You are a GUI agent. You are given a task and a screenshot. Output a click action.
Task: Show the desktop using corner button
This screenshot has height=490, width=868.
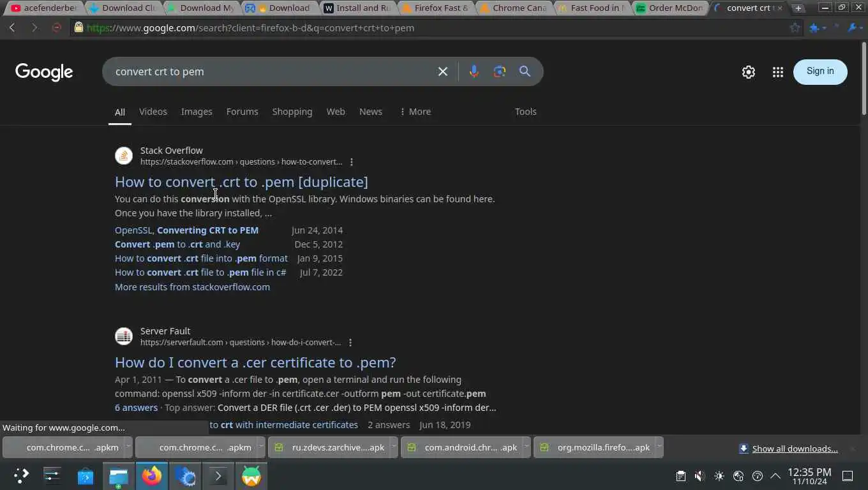[848, 476]
